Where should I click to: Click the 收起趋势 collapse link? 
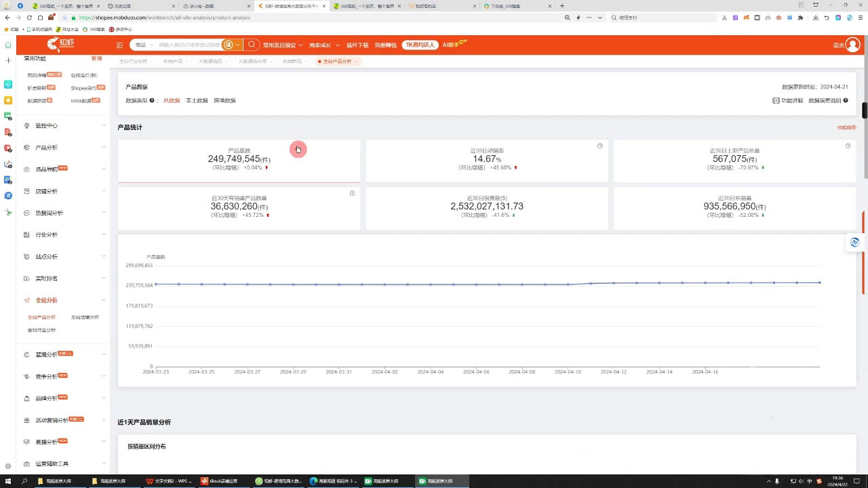846,127
